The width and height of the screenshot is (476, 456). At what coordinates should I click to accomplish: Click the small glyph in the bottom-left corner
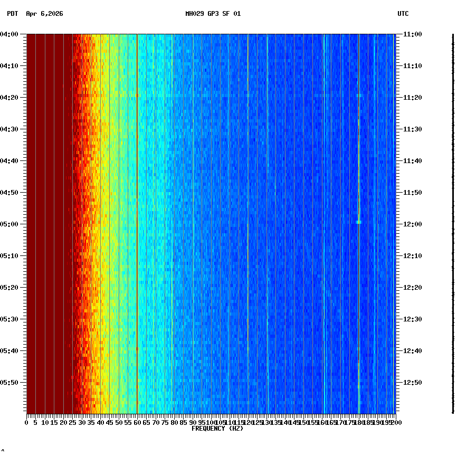(4, 451)
